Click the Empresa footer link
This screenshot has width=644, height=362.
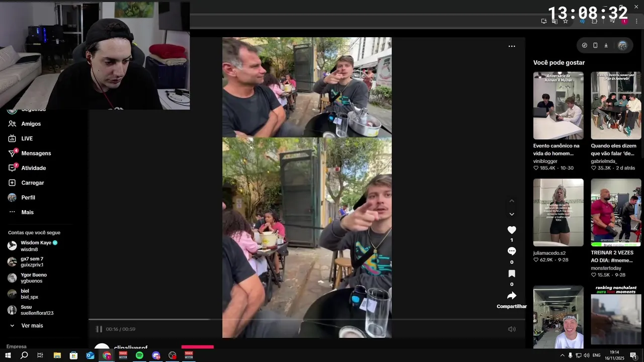tap(17, 346)
